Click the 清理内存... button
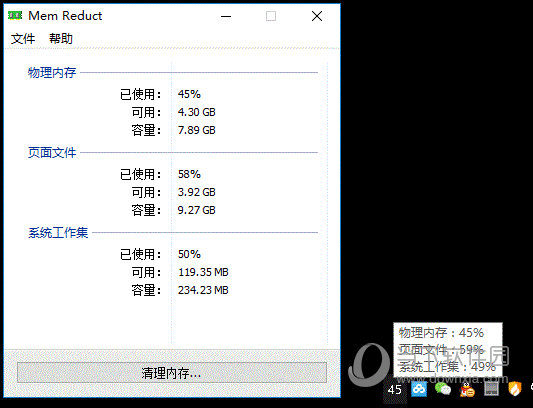 pyautogui.click(x=172, y=373)
